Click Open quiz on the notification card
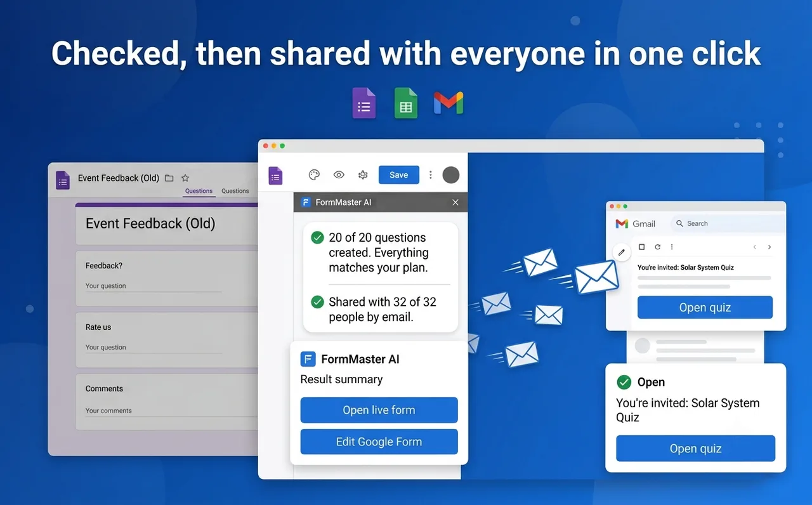Viewport: 812px width, 505px height. pos(695,449)
